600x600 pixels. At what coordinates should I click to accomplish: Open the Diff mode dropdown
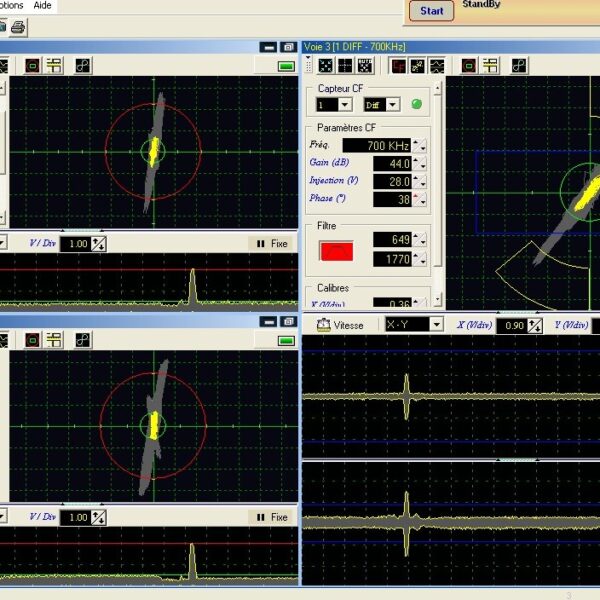coord(393,104)
